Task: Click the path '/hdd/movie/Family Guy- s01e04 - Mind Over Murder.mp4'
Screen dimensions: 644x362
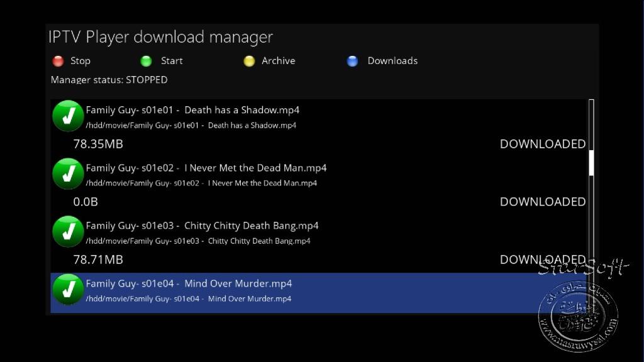Action: (189, 299)
